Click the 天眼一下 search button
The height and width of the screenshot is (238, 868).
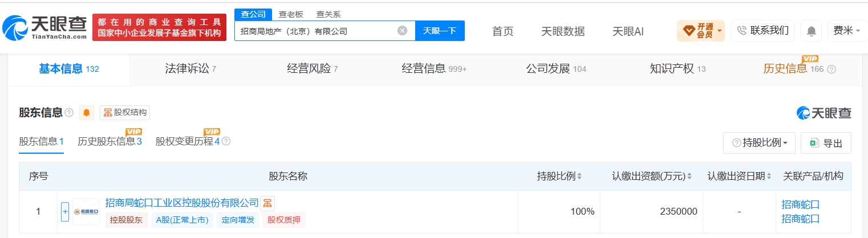pyautogui.click(x=440, y=31)
